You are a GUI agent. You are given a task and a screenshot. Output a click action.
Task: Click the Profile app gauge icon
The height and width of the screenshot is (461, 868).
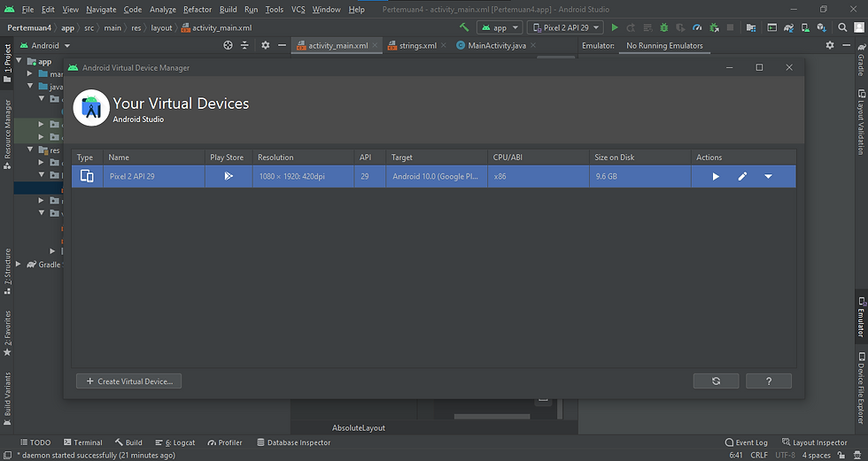[698, 27]
